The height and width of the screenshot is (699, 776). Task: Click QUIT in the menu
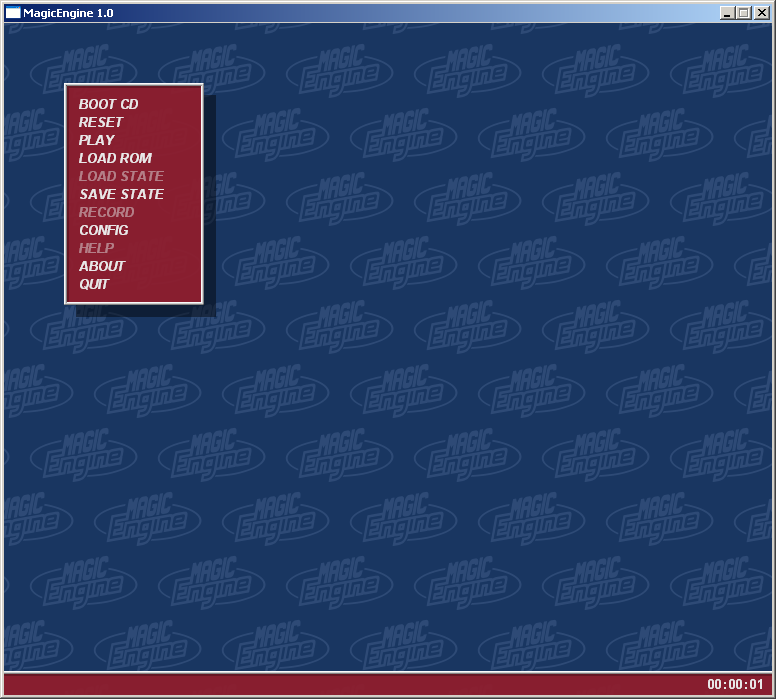click(94, 284)
